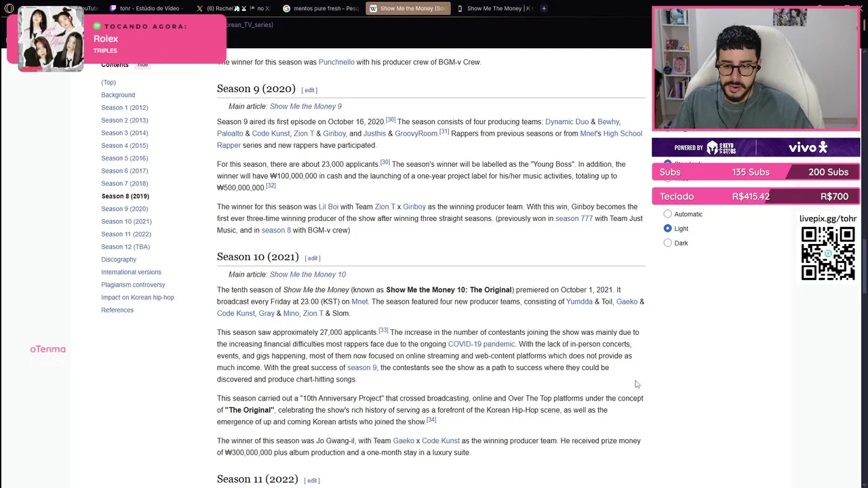Open the Yumdda article link
This screenshot has width=868, height=488.
click(579, 302)
